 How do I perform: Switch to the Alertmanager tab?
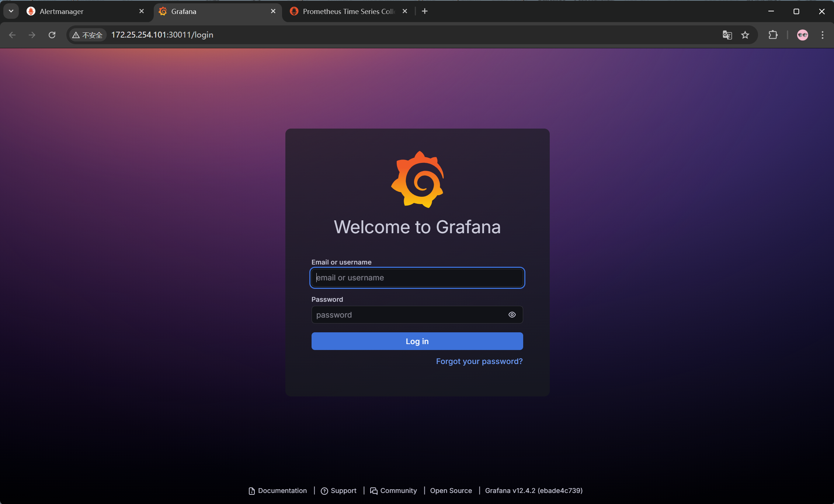coord(85,11)
